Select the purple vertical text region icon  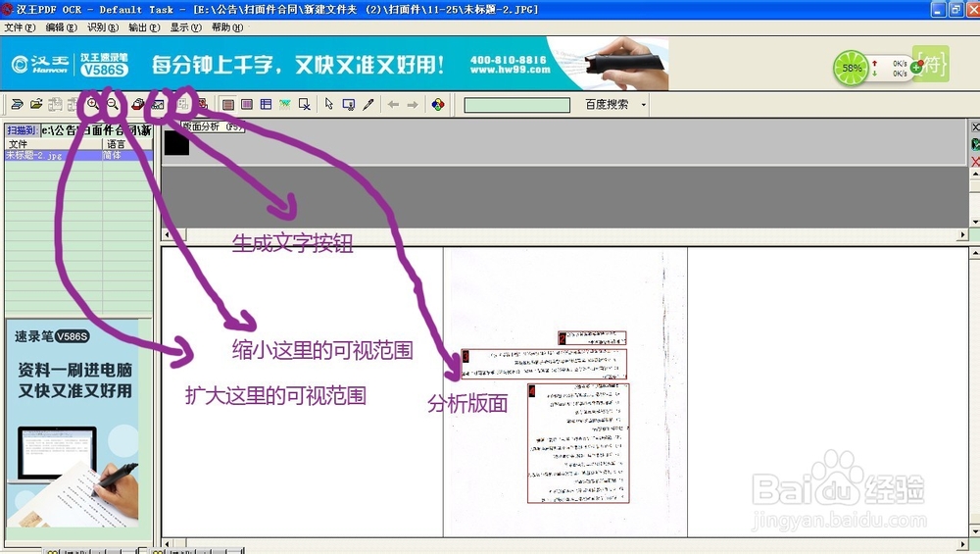(247, 104)
